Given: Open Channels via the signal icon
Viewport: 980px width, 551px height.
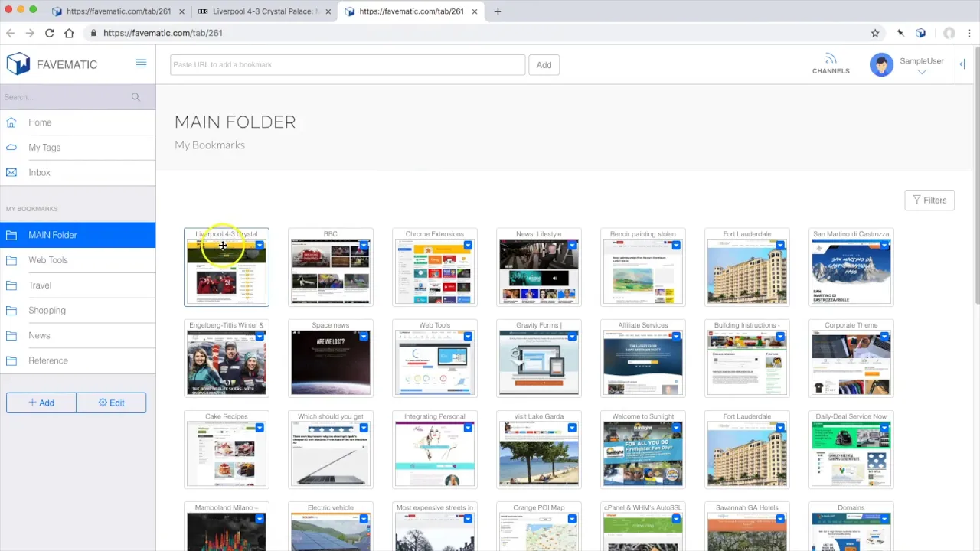Looking at the screenshot, I should click(831, 59).
